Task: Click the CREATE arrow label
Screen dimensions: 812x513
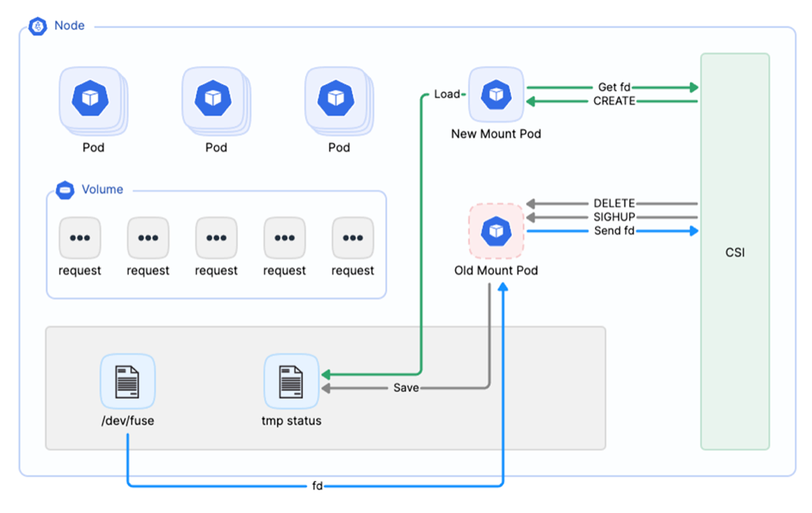Action: coord(614,101)
